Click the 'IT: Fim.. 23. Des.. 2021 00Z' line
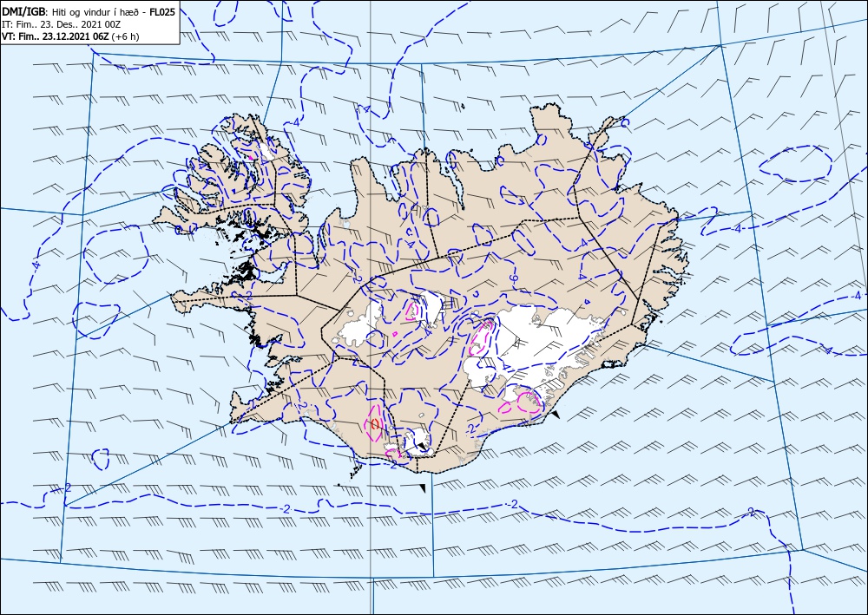 tap(62, 24)
